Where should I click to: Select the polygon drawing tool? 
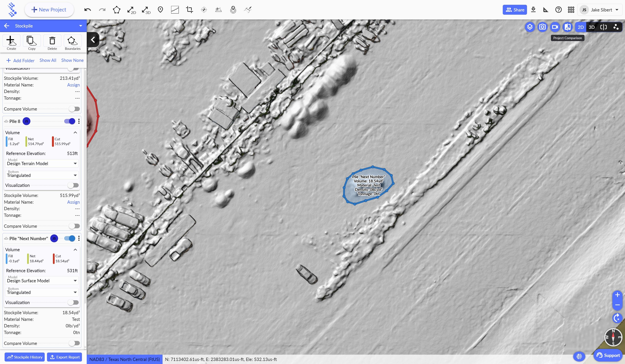tap(117, 10)
